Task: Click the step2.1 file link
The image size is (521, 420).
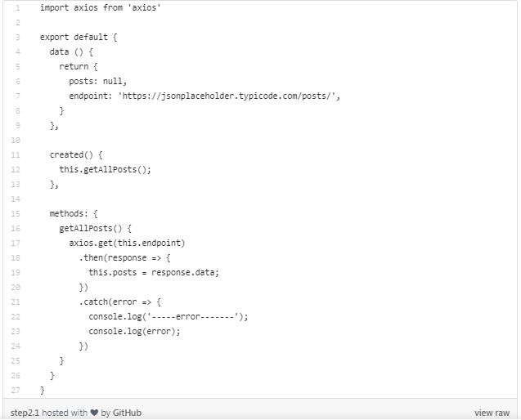Action: click(x=26, y=413)
